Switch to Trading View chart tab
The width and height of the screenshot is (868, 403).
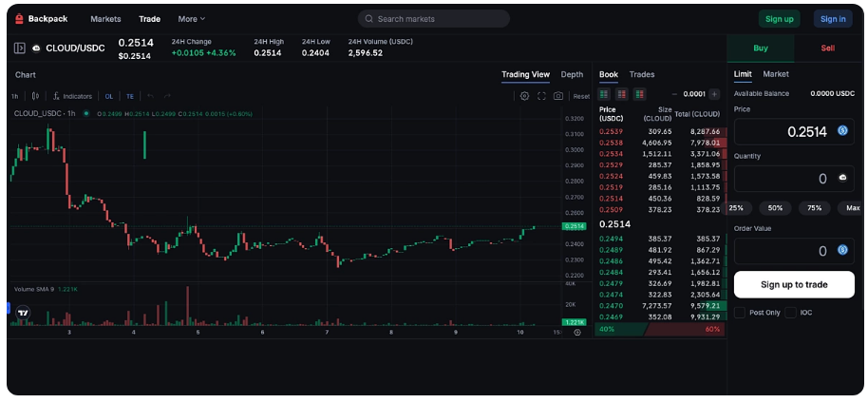(x=525, y=74)
